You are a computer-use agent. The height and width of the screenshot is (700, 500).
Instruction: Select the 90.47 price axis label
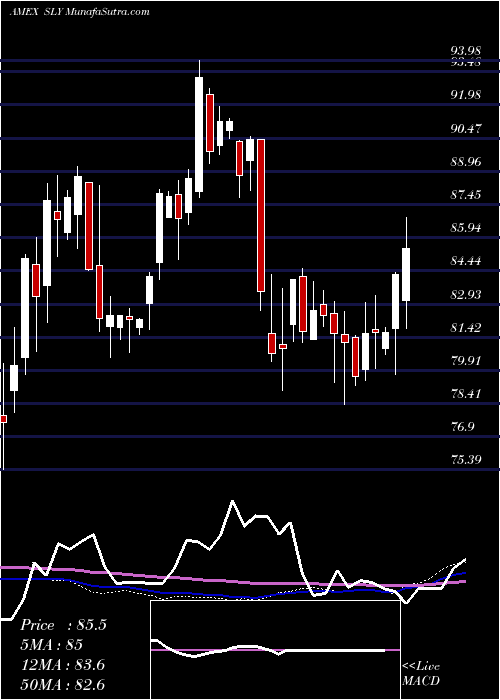[x=466, y=129]
